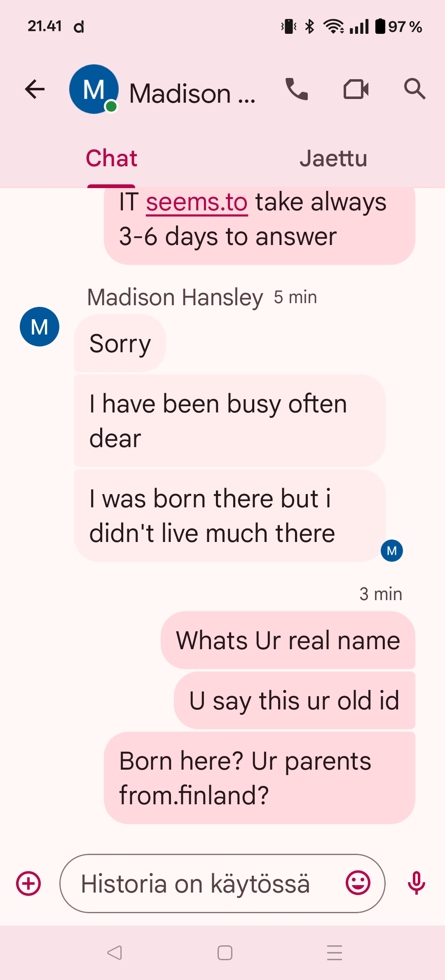
Task: Open Android recent apps menu button
Action: 335,953
